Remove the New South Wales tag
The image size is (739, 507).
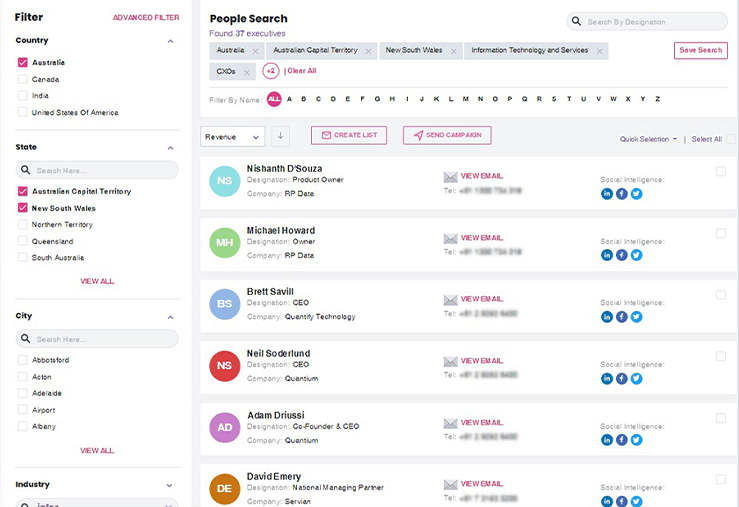coord(454,51)
